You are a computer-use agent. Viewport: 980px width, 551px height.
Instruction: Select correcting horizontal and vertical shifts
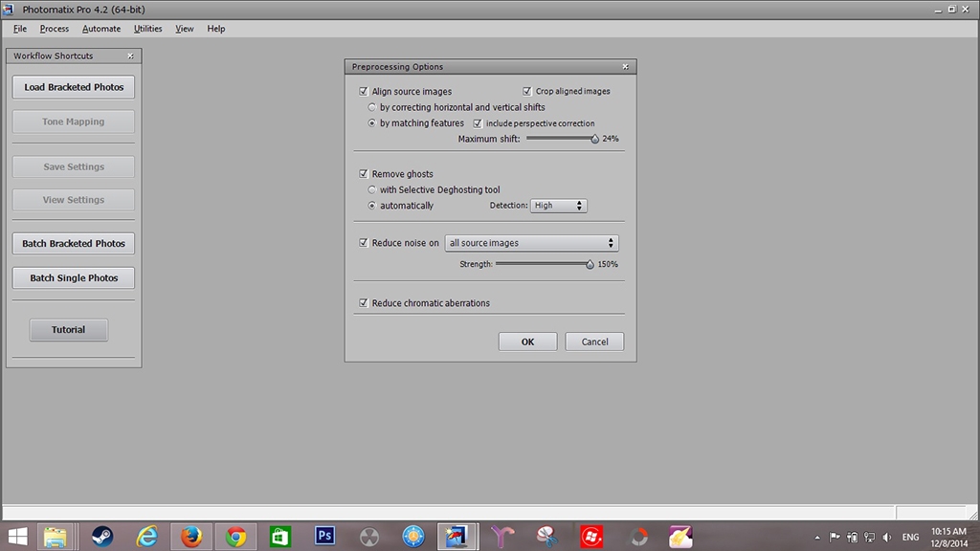point(372,107)
